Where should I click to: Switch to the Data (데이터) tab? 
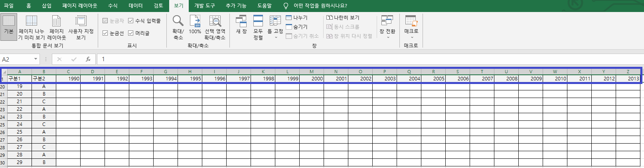(136, 6)
